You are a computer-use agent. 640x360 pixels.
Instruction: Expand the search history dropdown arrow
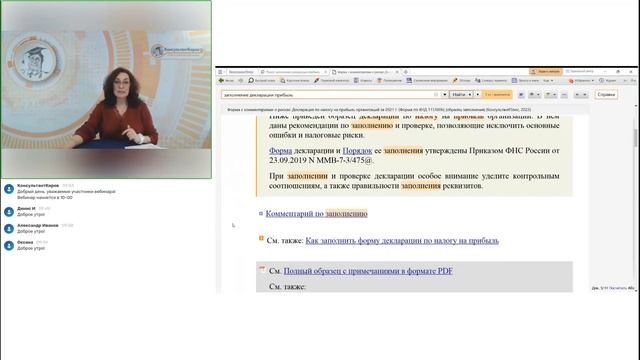(x=444, y=95)
